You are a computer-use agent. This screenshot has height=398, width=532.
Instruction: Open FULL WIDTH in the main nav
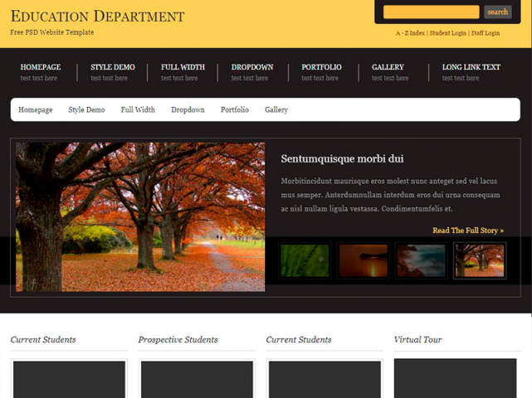(x=183, y=67)
